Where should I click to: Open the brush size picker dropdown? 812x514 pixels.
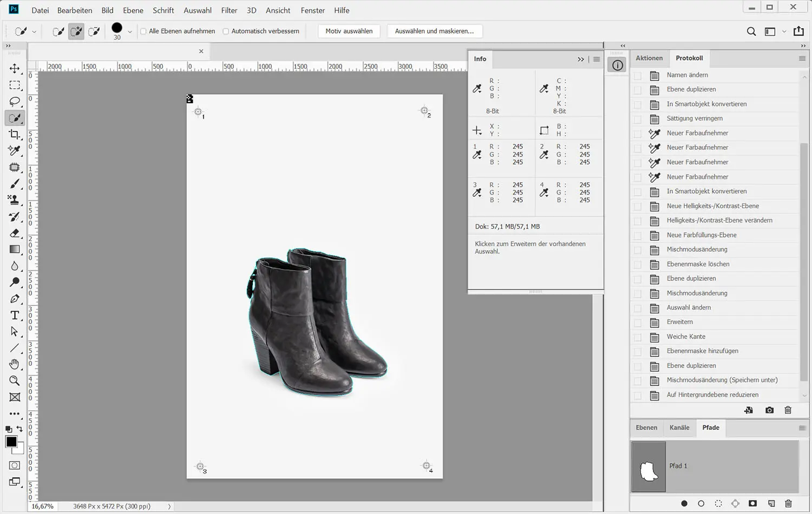[130, 32]
